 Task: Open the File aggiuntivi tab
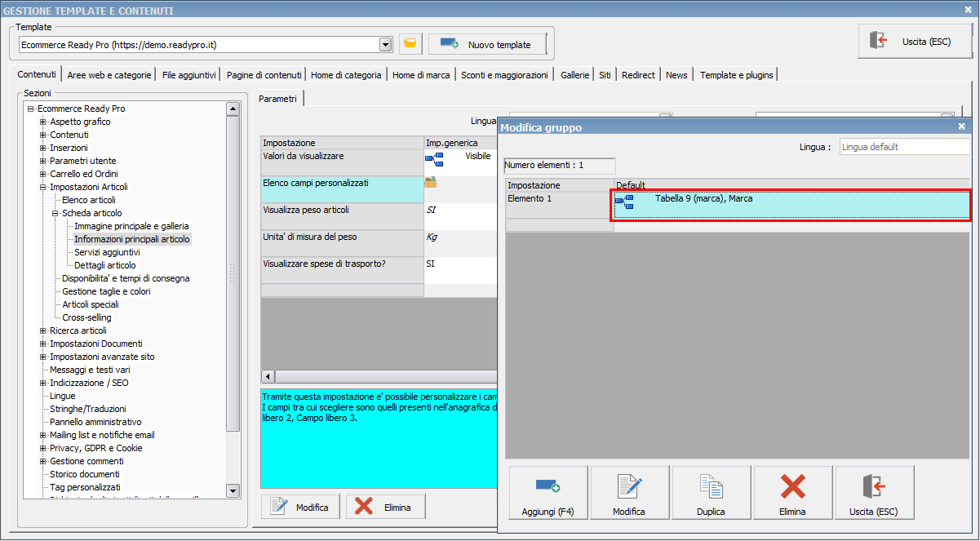(189, 75)
